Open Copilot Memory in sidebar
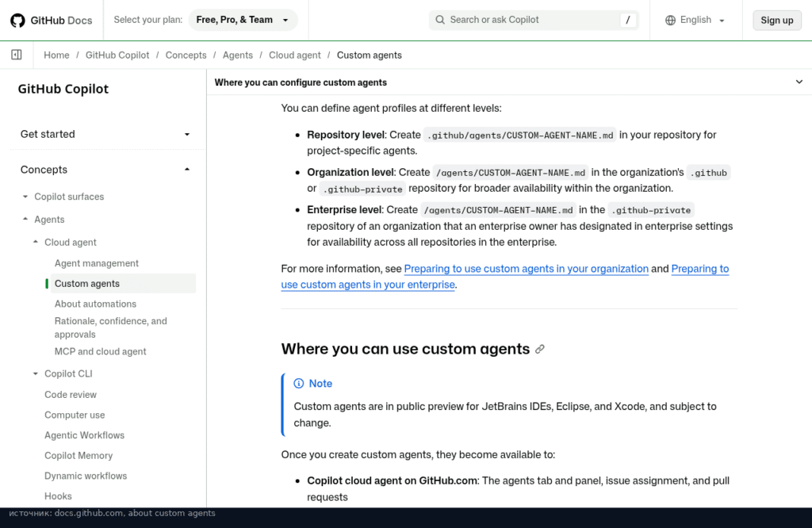Viewport: 812px width, 528px height. tap(79, 456)
